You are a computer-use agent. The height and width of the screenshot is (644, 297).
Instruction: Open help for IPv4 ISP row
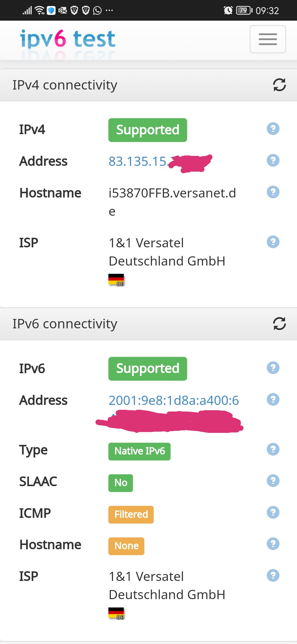point(273,242)
